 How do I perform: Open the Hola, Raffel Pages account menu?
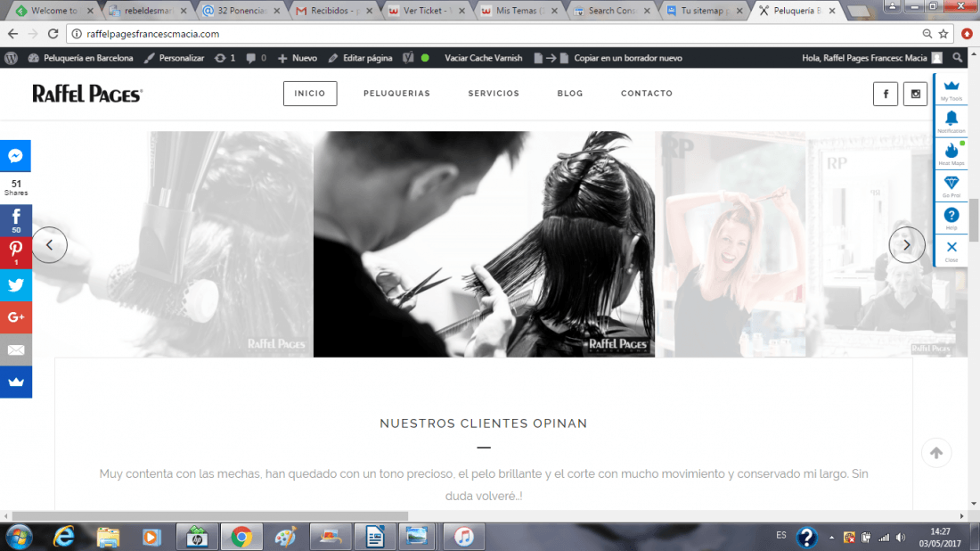872,58
